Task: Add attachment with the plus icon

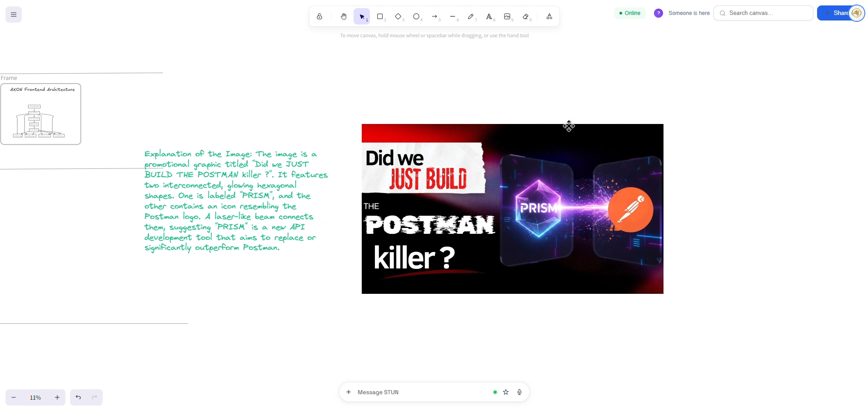Action: (349, 392)
